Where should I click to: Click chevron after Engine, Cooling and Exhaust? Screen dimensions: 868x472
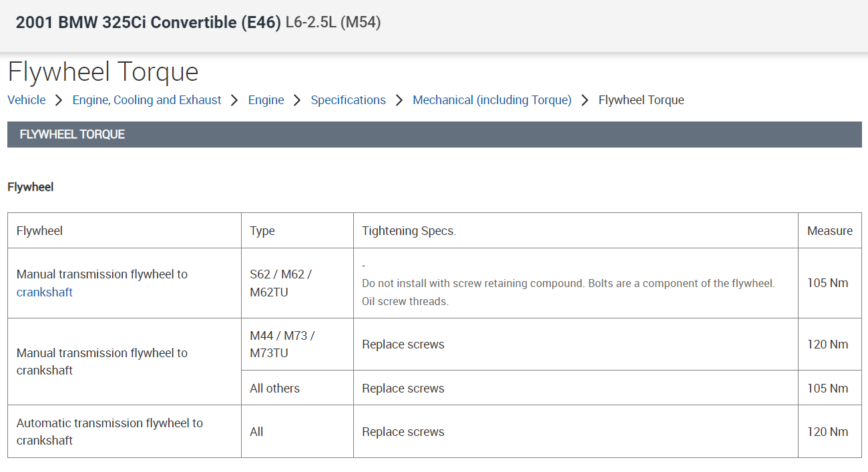(234, 100)
